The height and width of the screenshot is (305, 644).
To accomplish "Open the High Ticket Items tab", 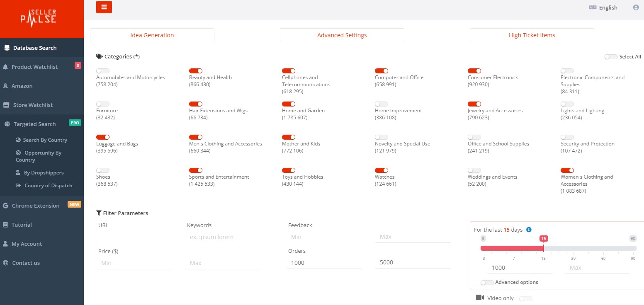I will pos(532,35).
